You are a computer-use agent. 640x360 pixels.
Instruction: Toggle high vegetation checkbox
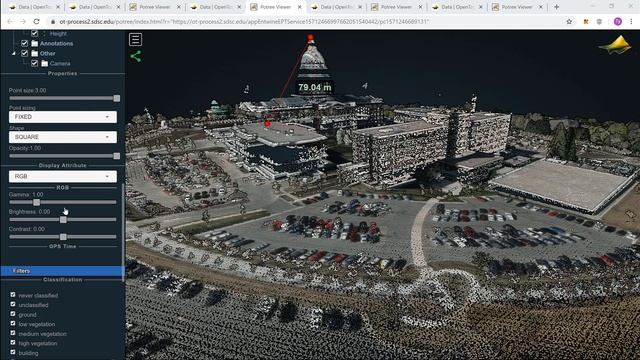(13, 343)
